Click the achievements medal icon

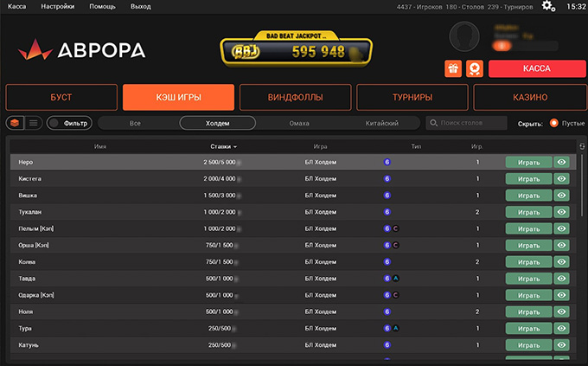pos(474,68)
